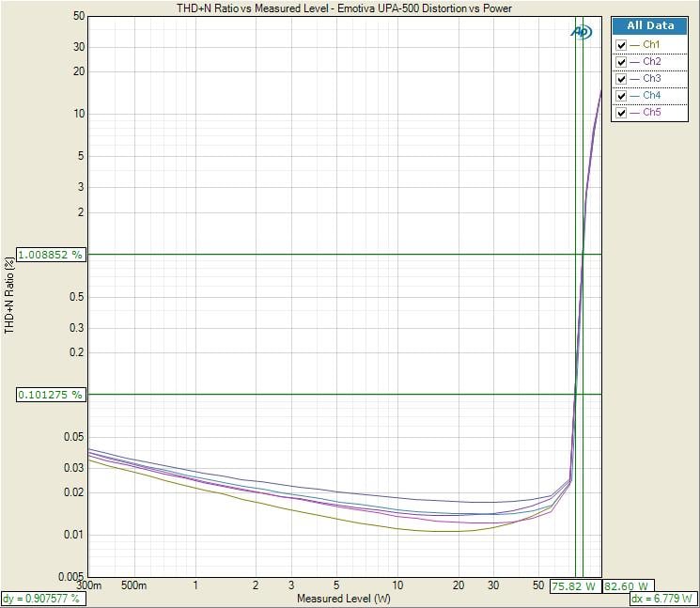Toggle visibility of the Ch5 trace
The image size is (700, 608).
tap(620, 113)
